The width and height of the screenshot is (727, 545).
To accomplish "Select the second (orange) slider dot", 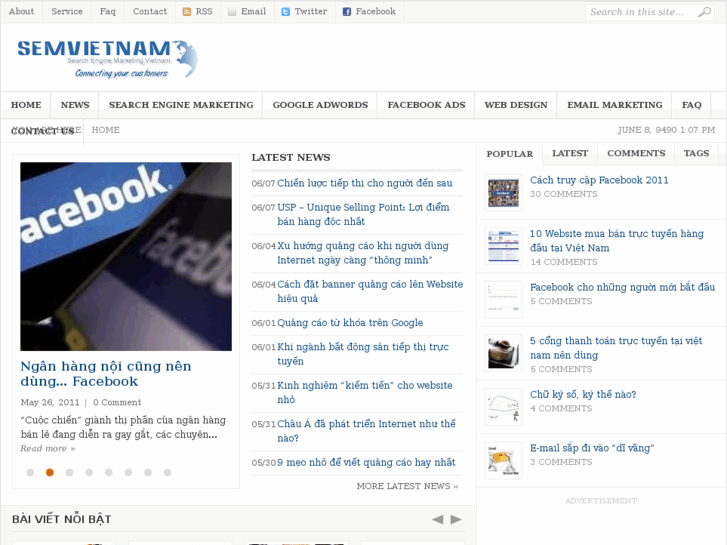I will tap(50, 472).
